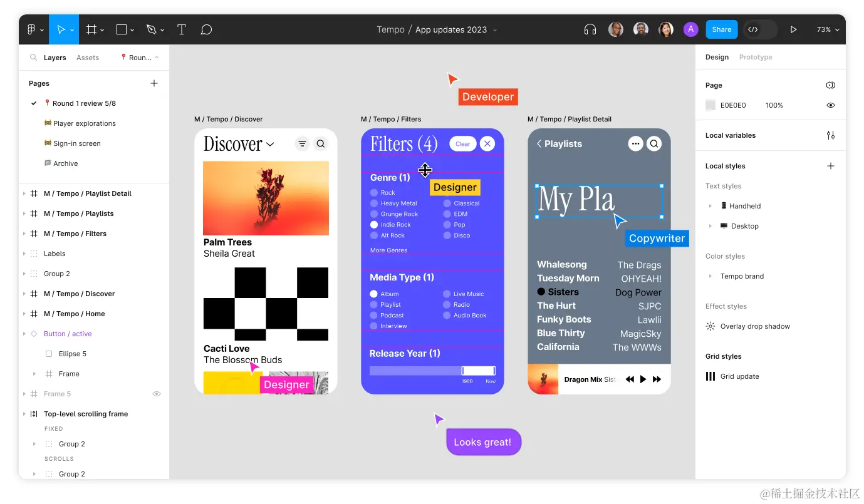Screen dimensions: 864x504
Task: Toggle visibility of Frame 5 layer
Action: coord(157,394)
